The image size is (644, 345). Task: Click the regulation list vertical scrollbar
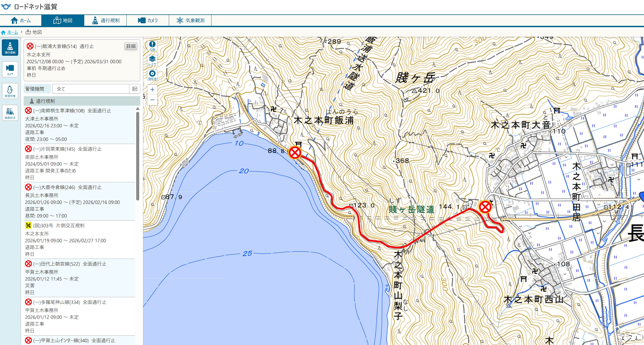(138, 156)
